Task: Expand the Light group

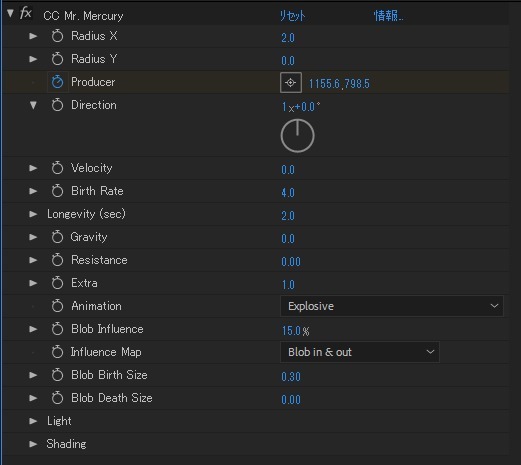Action: pos(33,421)
